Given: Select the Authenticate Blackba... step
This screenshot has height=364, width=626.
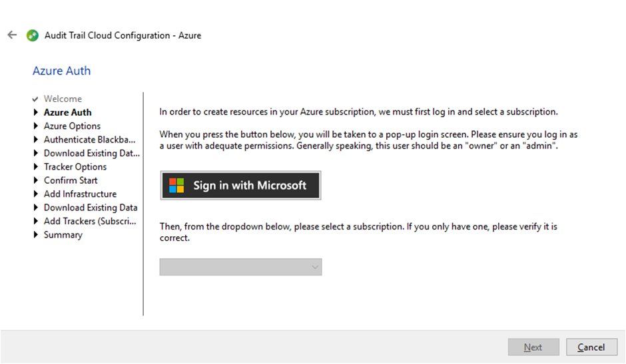Looking at the screenshot, I should pos(89,139).
